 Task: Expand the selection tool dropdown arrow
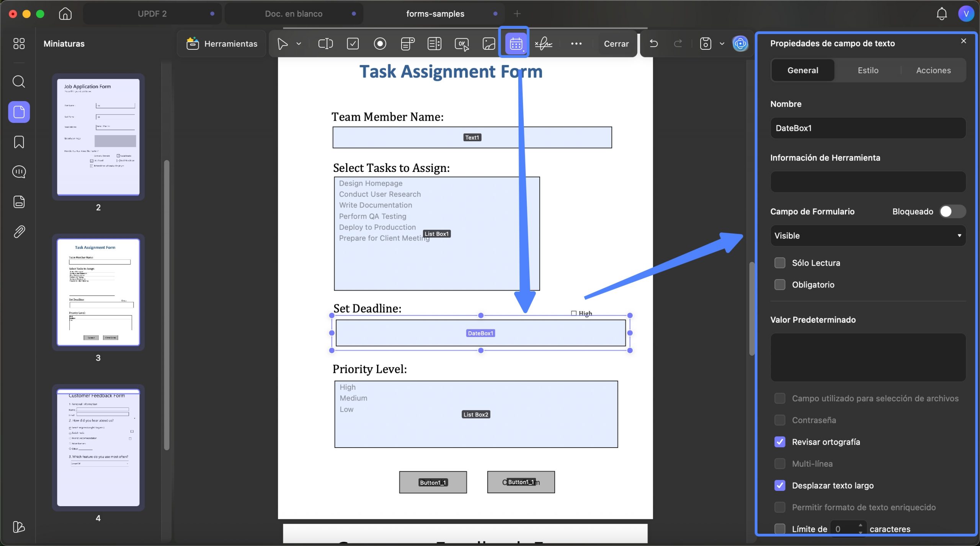click(299, 44)
